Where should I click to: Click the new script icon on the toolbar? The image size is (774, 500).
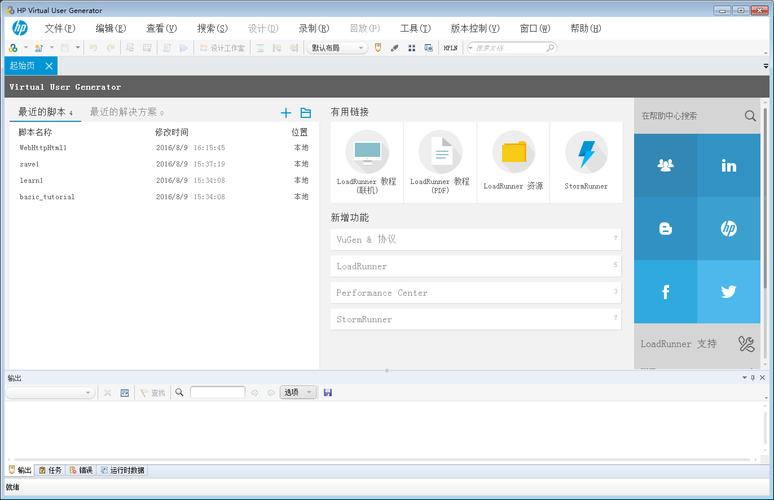tap(13, 48)
